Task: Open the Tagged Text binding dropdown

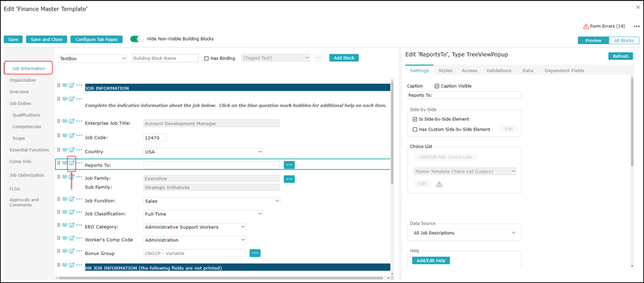Action: pyautogui.click(x=276, y=58)
